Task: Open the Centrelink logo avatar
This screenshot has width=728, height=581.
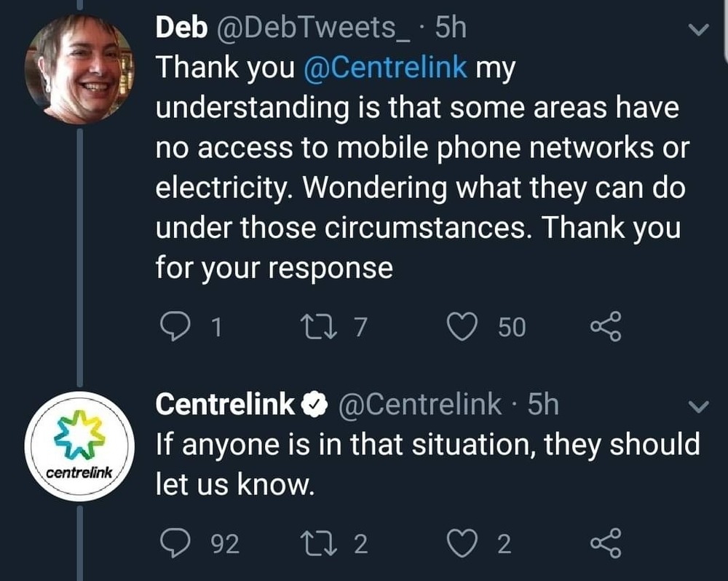Action: (79, 446)
